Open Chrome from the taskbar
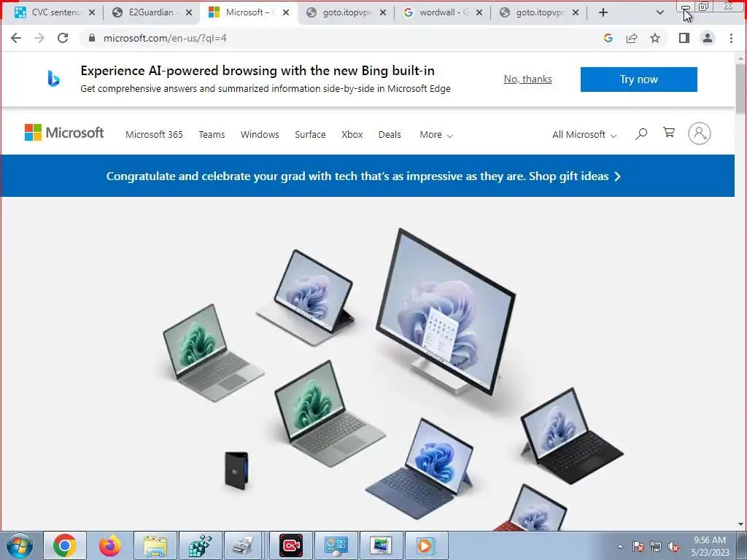Image resolution: width=747 pixels, height=560 pixels. [x=65, y=545]
